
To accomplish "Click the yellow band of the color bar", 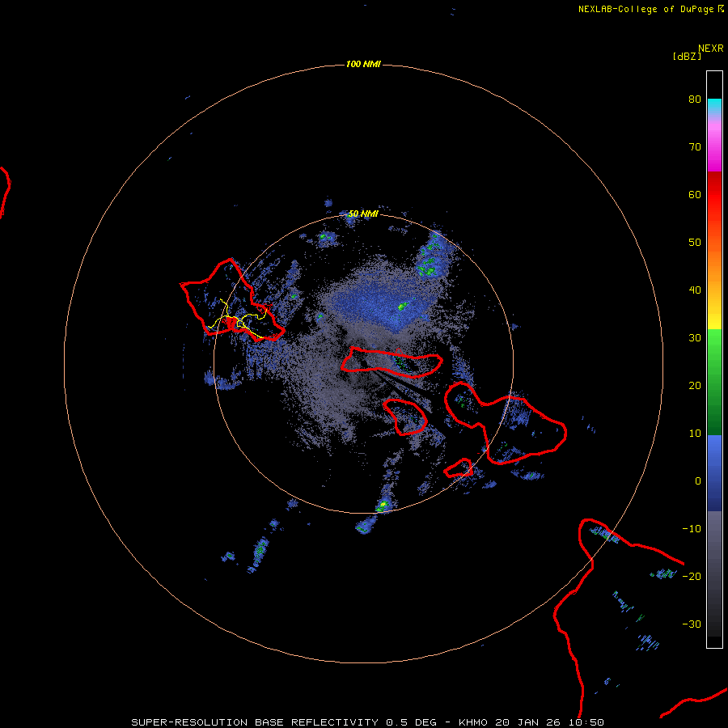I will pyautogui.click(x=714, y=320).
